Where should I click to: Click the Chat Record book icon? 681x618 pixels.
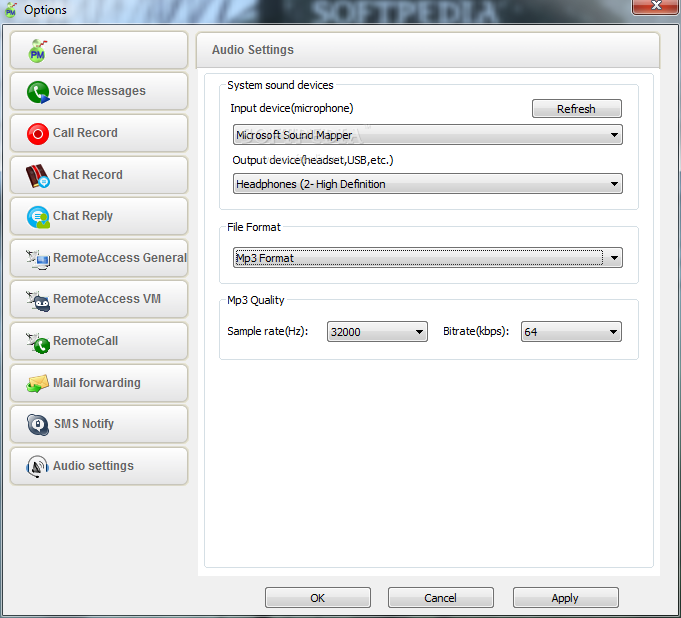(38, 175)
